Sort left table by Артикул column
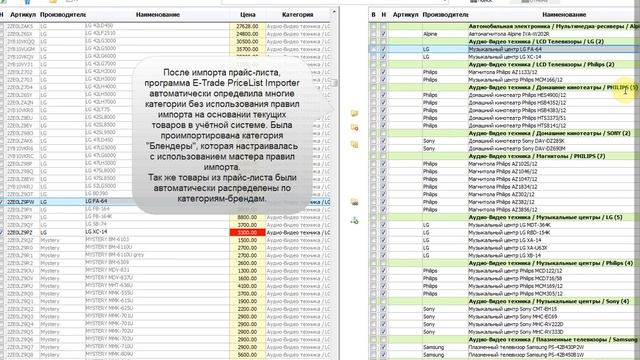640x360 pixels. click(23, 15)
